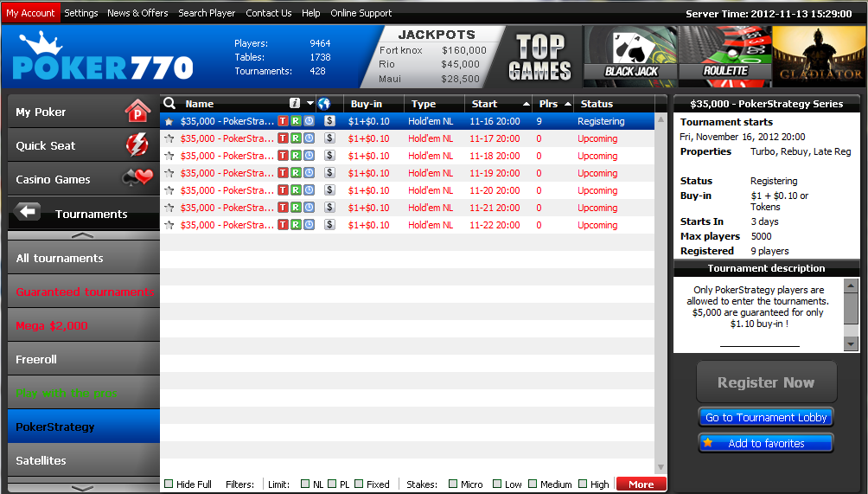Select Play with the pros category
Screen dimensions: 868x494
pyautogui.click(x=84, y=393)
